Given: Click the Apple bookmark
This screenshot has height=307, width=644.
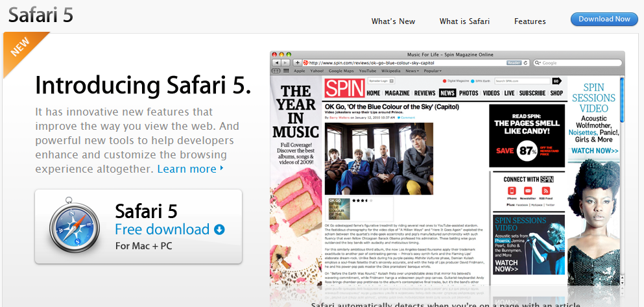Looking at the screenshot, I should coord(300,71).
